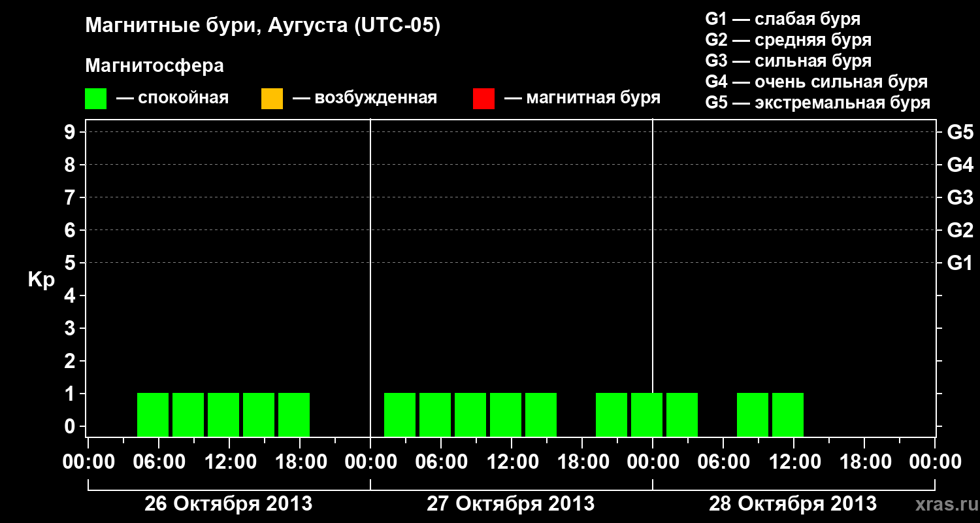Click the G3 label on right axis
The height and width of the screenshot is (523, 980).
(960, 197)
